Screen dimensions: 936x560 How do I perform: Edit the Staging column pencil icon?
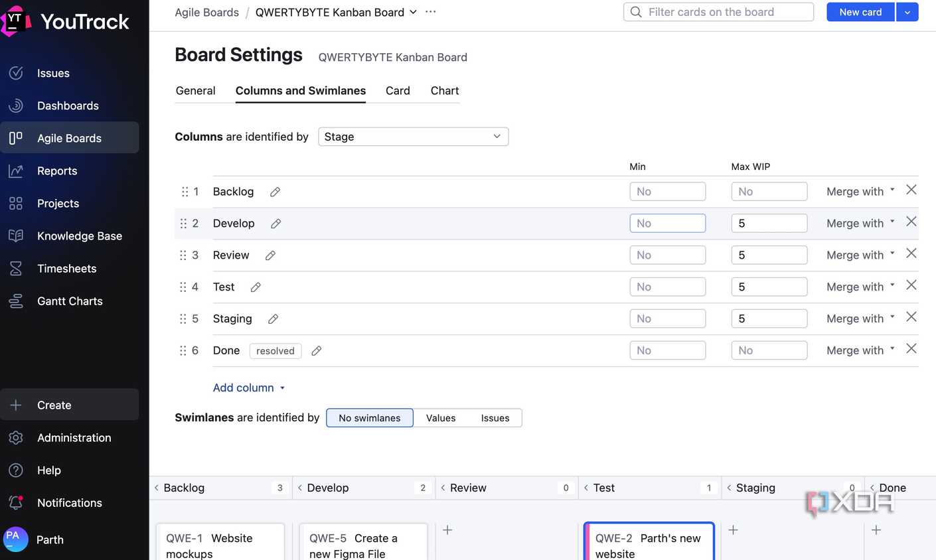point(273,319)
